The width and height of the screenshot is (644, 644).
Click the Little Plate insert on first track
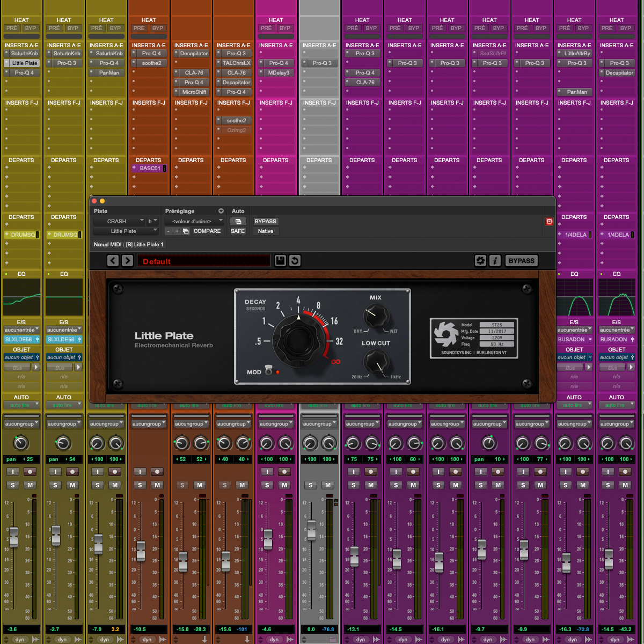point(24,63)
